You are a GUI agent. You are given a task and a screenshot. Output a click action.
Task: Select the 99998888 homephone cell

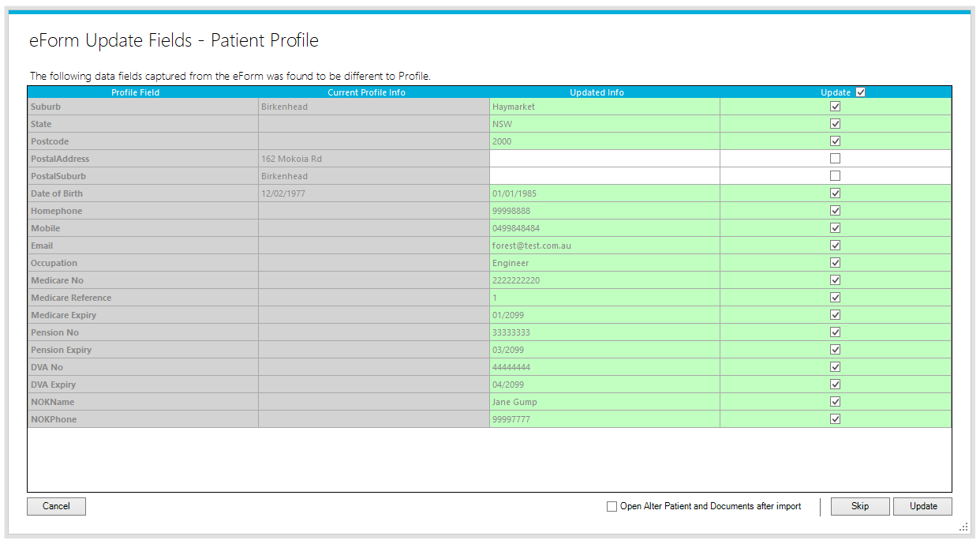tap(604, 211)
